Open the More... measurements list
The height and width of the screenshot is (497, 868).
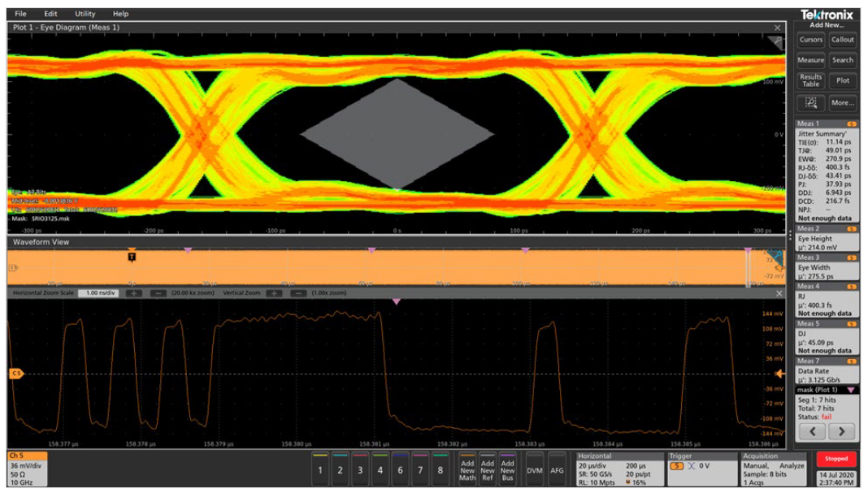(844, 102)
